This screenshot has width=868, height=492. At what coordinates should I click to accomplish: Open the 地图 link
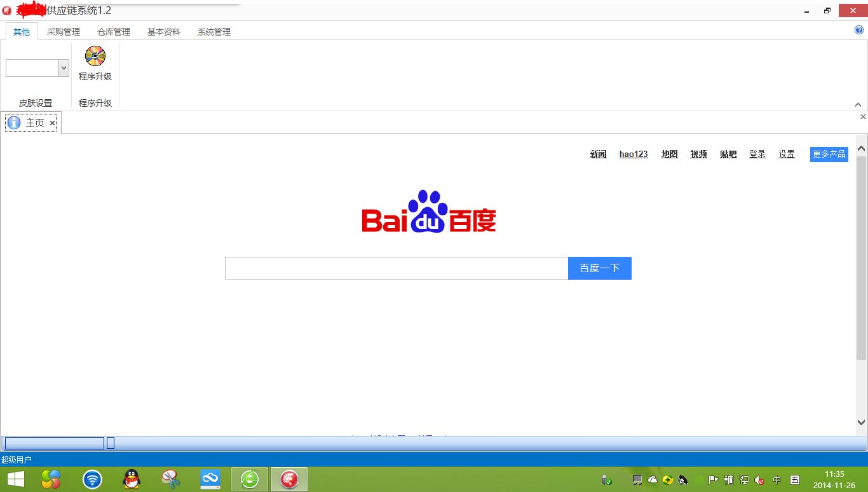pyautogui.click(x=669, y=154)
